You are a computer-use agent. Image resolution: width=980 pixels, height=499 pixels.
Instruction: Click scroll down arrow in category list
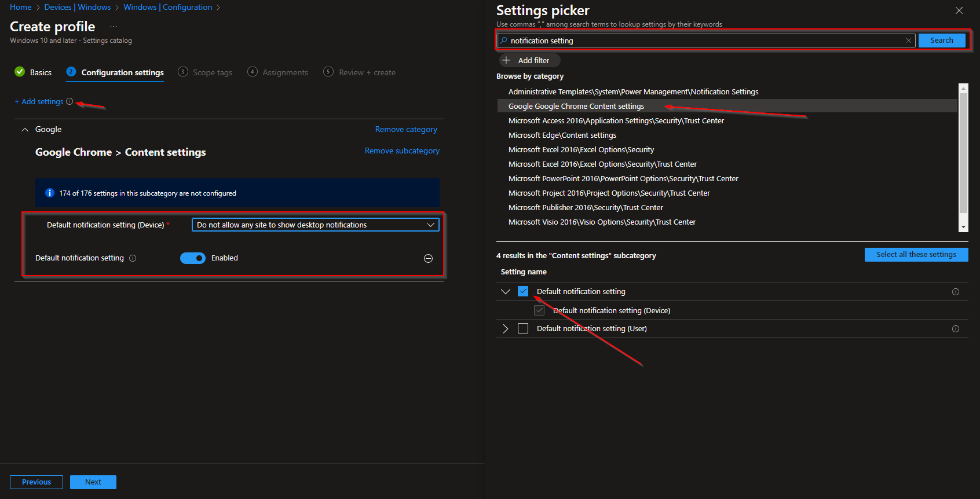coord(964,228)
